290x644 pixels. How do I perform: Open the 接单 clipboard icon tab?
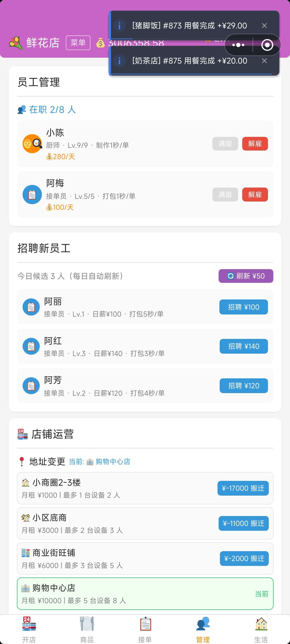[x=145, y=624]
